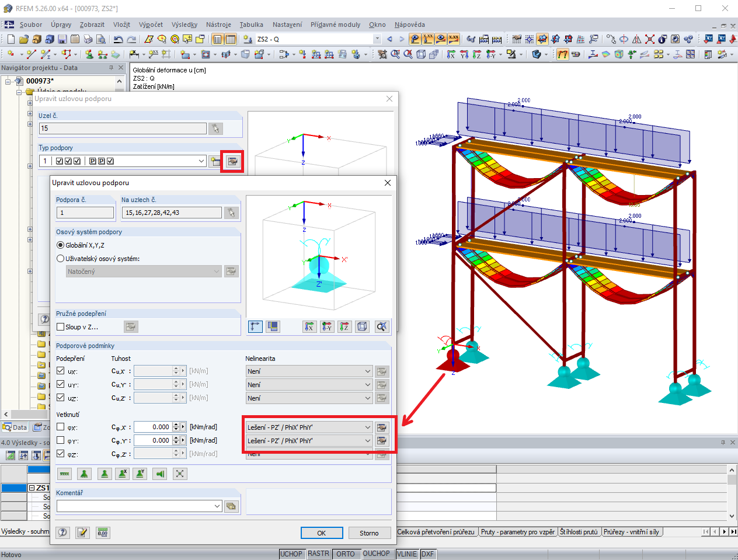Open the Komentář dropdown
This screenshot has height=560, width=738.
coord(217,506)
